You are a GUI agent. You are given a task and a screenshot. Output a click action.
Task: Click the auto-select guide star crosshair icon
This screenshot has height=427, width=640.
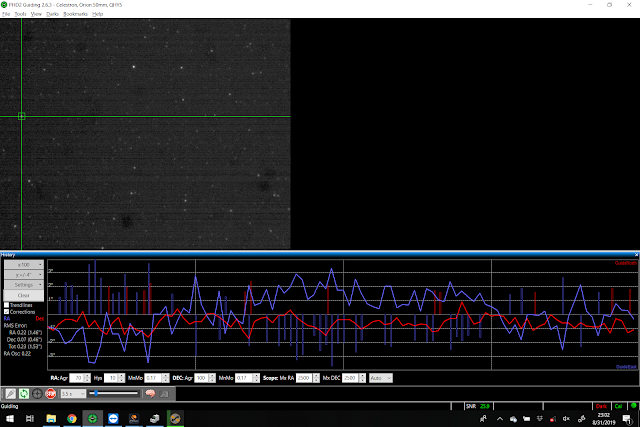pos(37,394)
